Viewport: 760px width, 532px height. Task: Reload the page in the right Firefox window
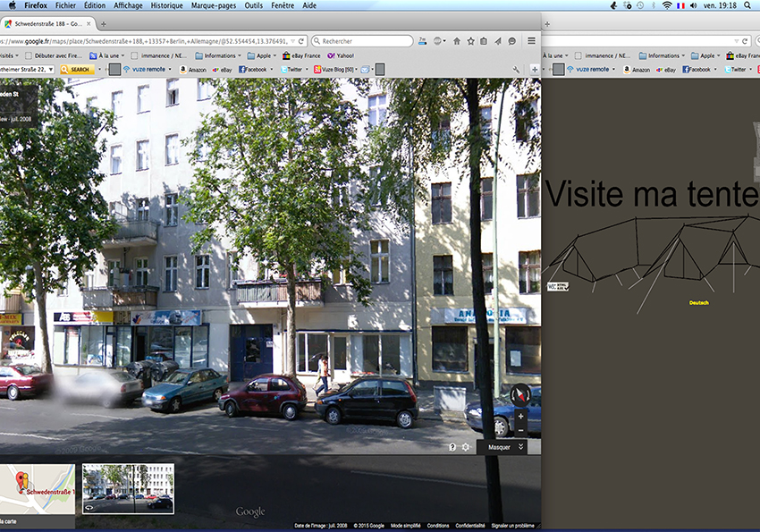point(745,41)
